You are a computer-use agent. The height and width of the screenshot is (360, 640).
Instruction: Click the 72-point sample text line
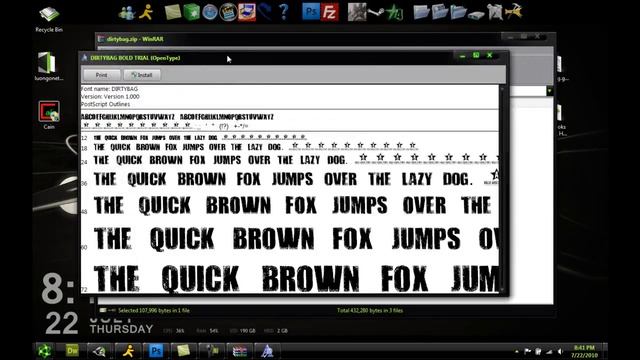coord(296,279)
